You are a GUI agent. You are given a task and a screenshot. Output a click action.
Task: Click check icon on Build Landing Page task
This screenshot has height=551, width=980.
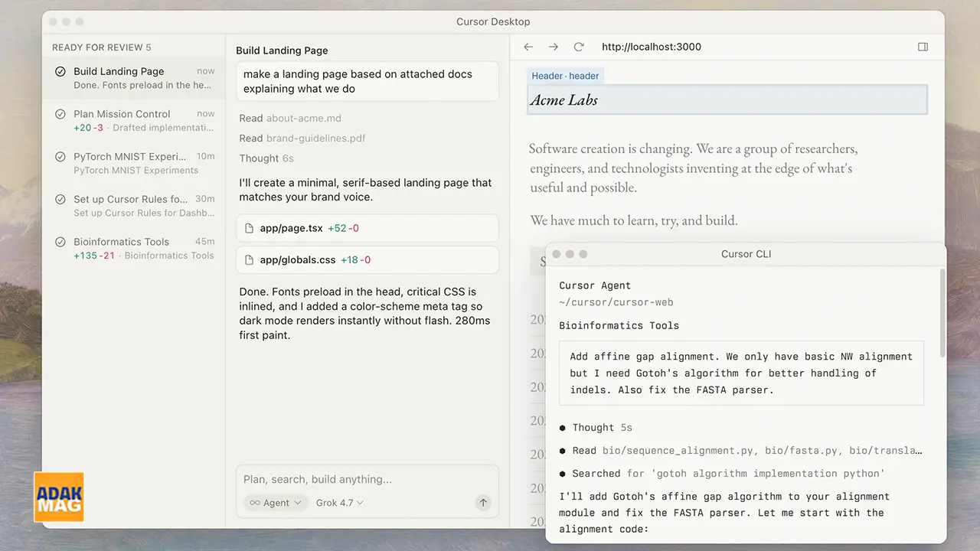60,71
